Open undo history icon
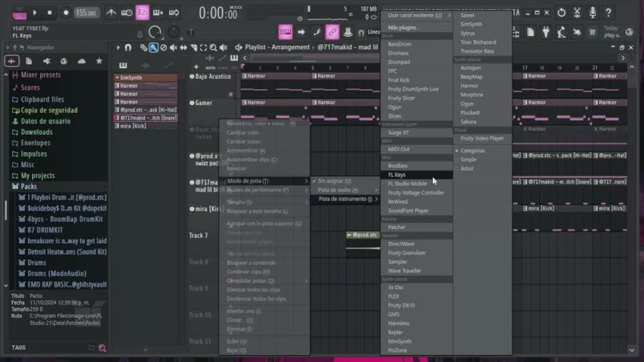644x362 pixels. click(x=561, y=13)
